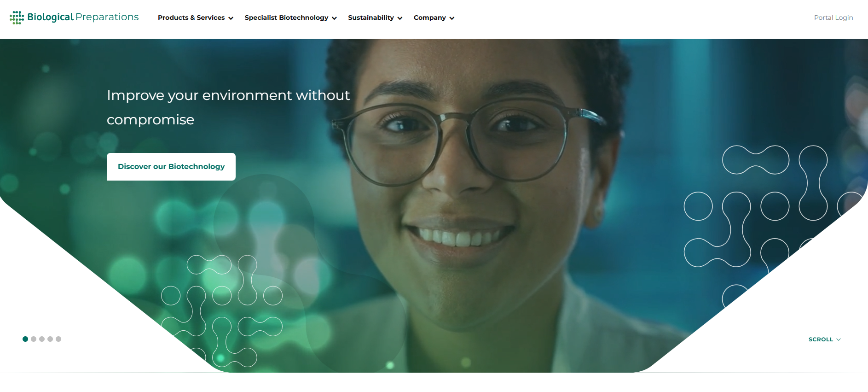Jump to the fourth carousel slide dot
Screen dimensions: 868x392
tap(50, 339)
